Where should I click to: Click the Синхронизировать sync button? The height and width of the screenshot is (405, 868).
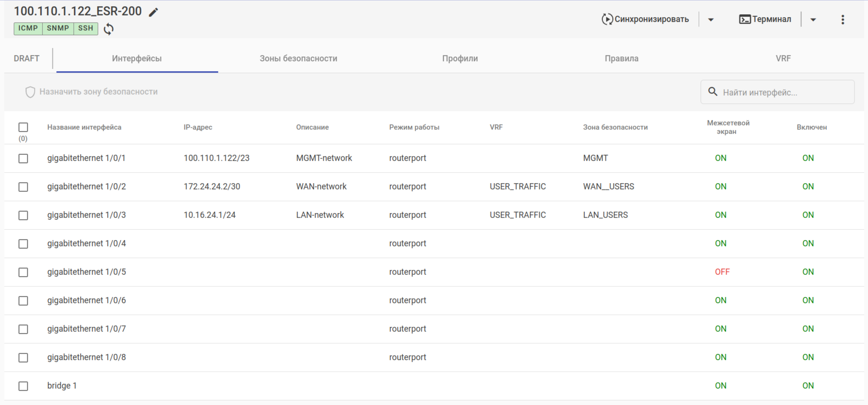[646, 19]
